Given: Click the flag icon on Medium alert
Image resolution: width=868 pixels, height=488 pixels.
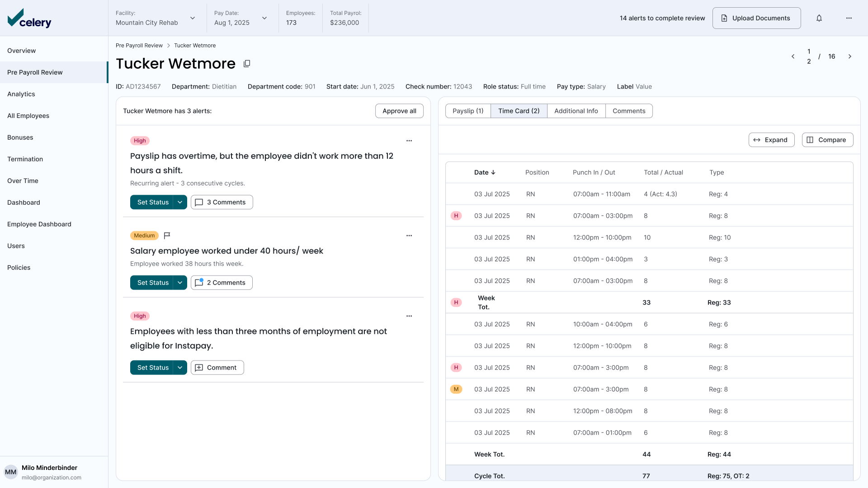Looking at the screenshot, I should [x=167, y=235].
